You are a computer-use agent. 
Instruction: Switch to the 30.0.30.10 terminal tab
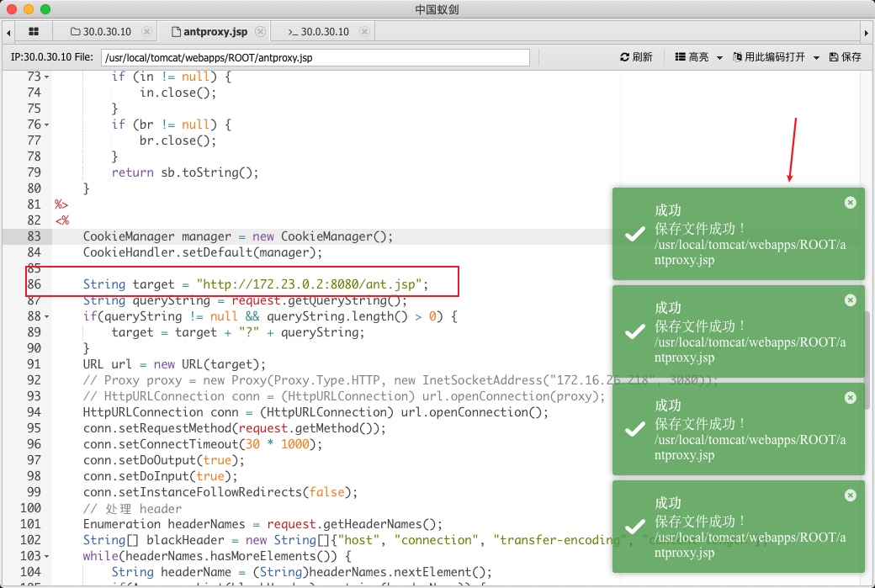click(x=319, y=32)
